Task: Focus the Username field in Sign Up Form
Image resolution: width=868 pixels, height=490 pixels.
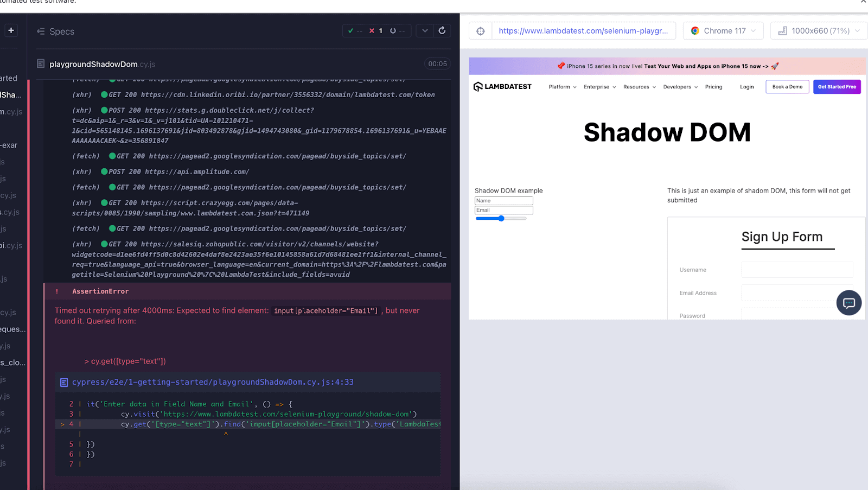Action: (797, 270)
